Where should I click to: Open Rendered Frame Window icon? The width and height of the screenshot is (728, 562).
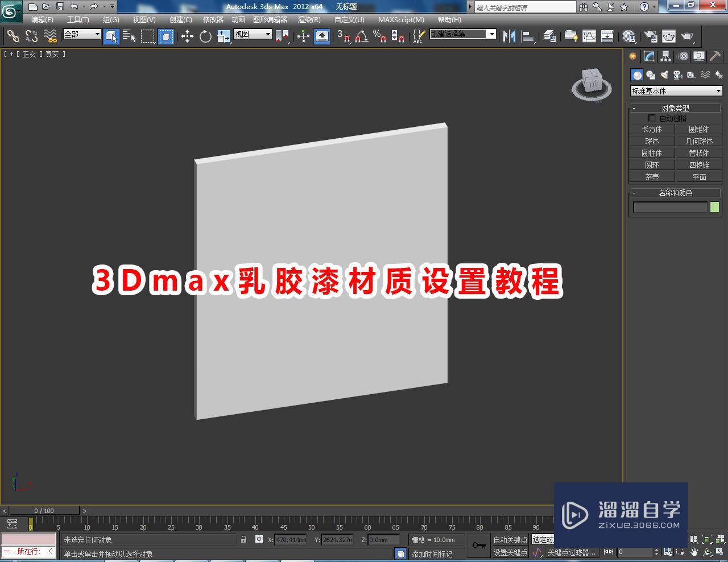pyautogui.click(x=669, y=36)
